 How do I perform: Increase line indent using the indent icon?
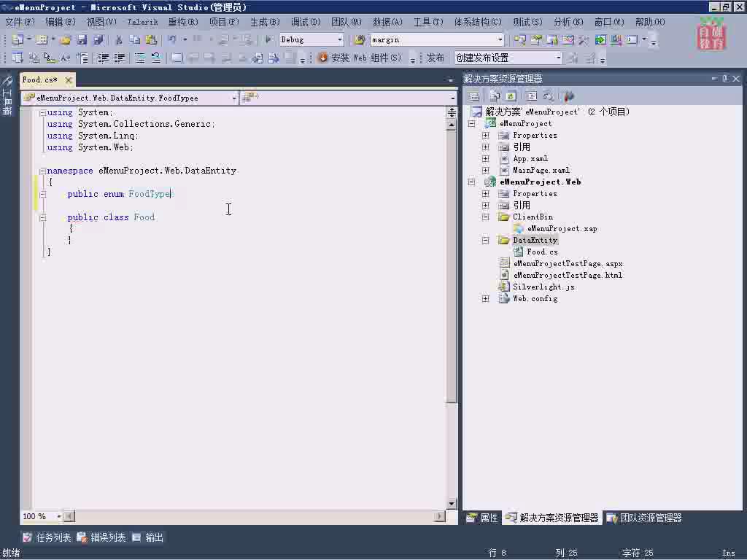click(120, 58)
